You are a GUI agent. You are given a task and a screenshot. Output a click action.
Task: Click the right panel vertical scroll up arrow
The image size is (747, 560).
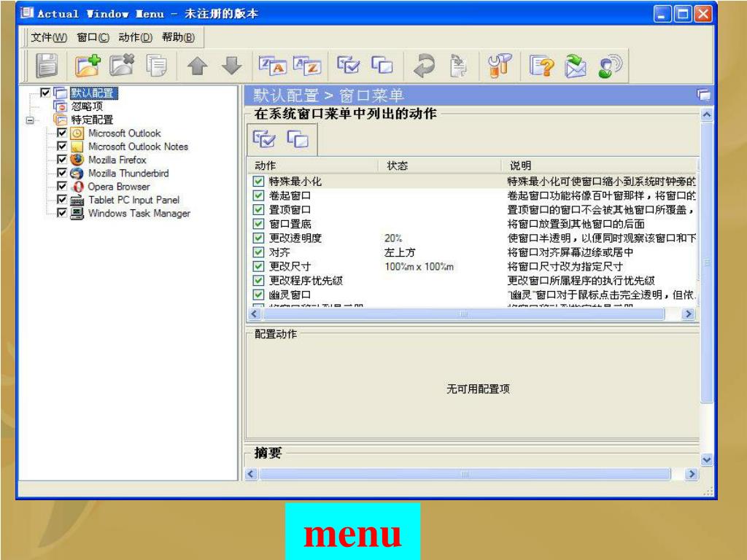pos(706,114)
